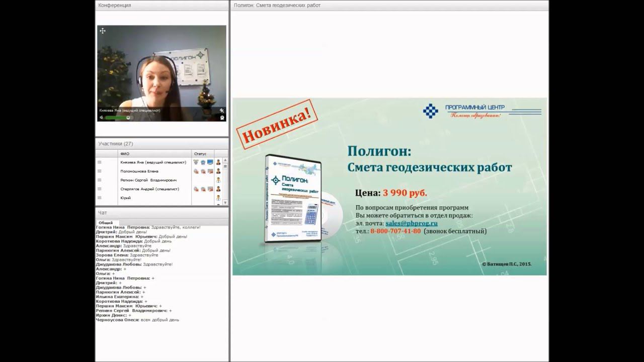Open menu icon for Юрий row
The image size is (644, 362).
click(x=100, y=198)
